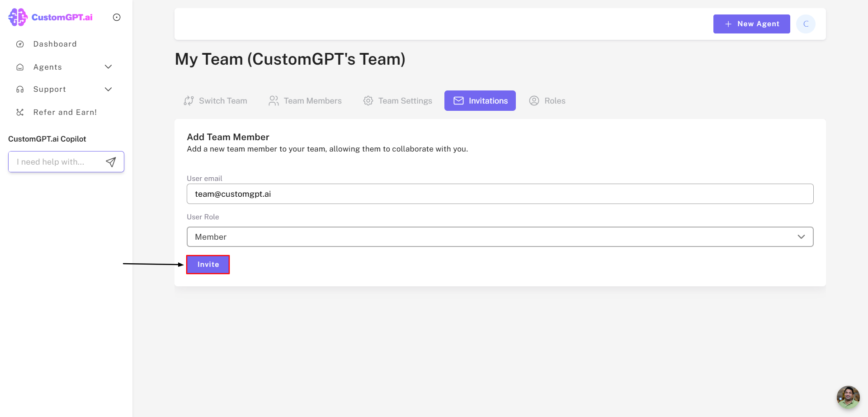Open the User Role Member dropdown
This screenshot has width=868, height=417.
pyautogui.click(x=500, y=237)
